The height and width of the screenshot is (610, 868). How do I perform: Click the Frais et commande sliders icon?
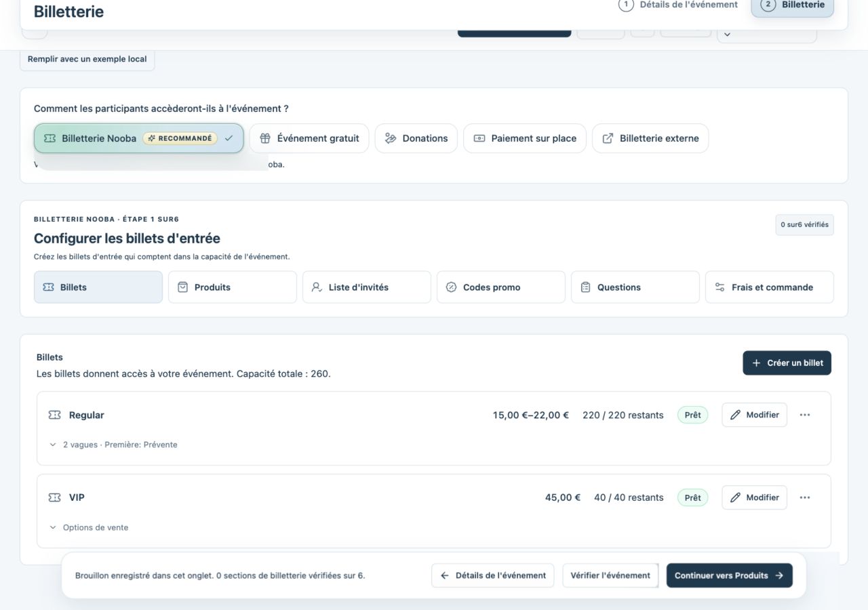tap(719, 287)
